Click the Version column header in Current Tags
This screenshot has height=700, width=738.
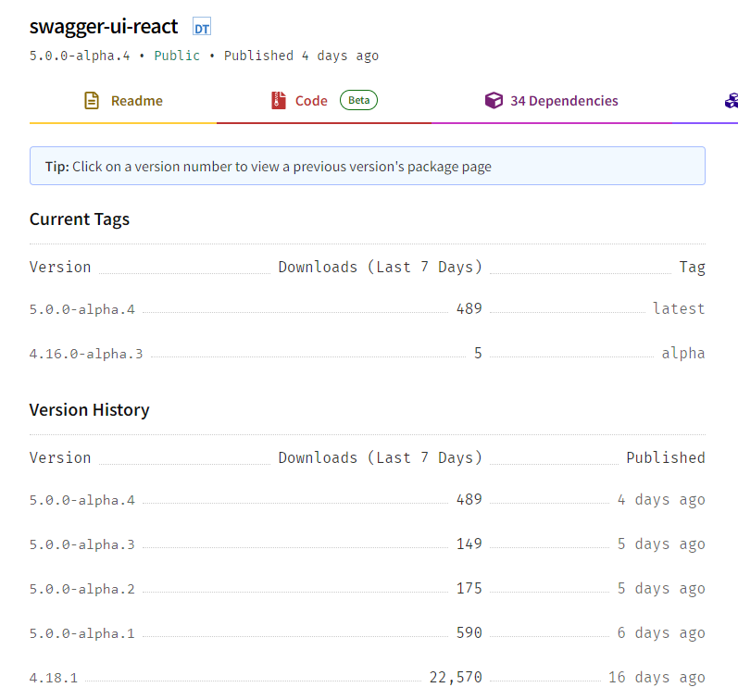[x=60, y=268]
